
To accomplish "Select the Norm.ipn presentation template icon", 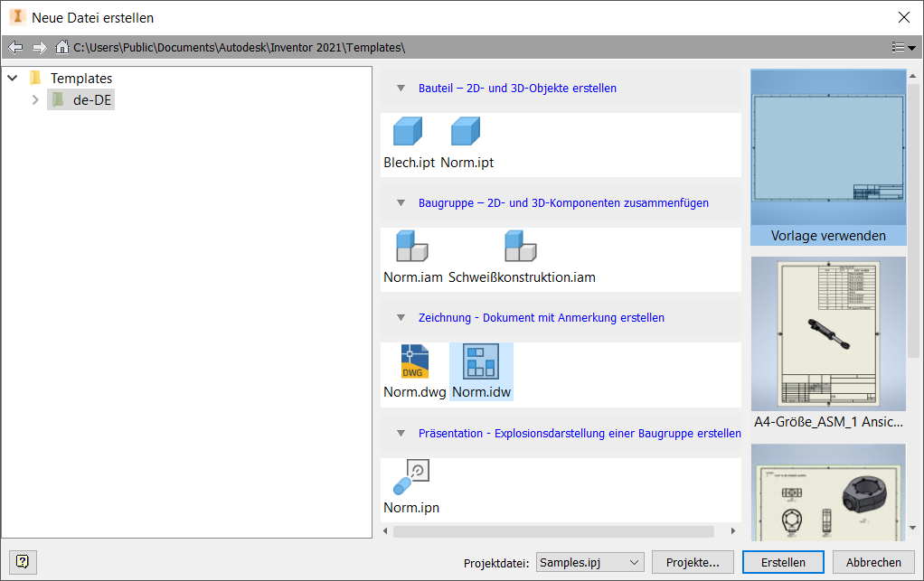I will (x=411, y=477).
